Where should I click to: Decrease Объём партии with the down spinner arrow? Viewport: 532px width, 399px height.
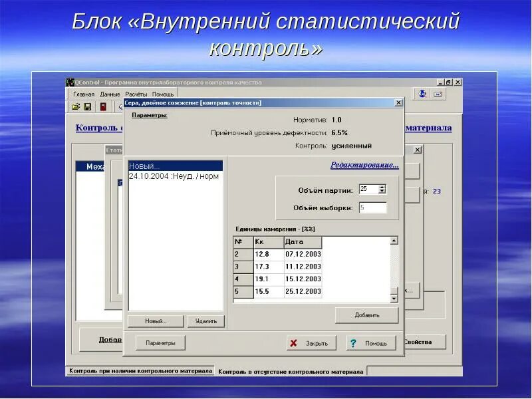[x=382, y=192]
